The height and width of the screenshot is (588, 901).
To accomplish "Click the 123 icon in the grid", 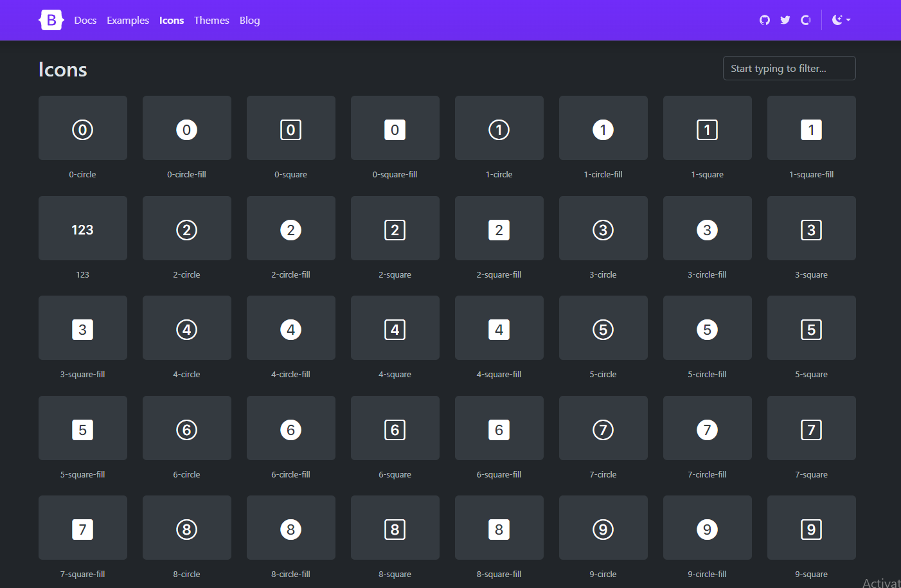I will pos(82,228).
